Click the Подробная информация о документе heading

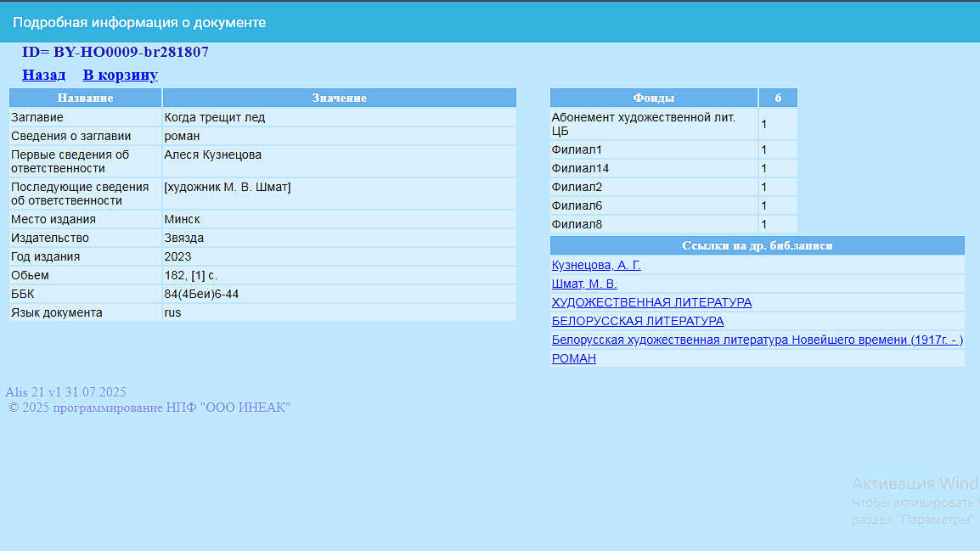(139, 22)
